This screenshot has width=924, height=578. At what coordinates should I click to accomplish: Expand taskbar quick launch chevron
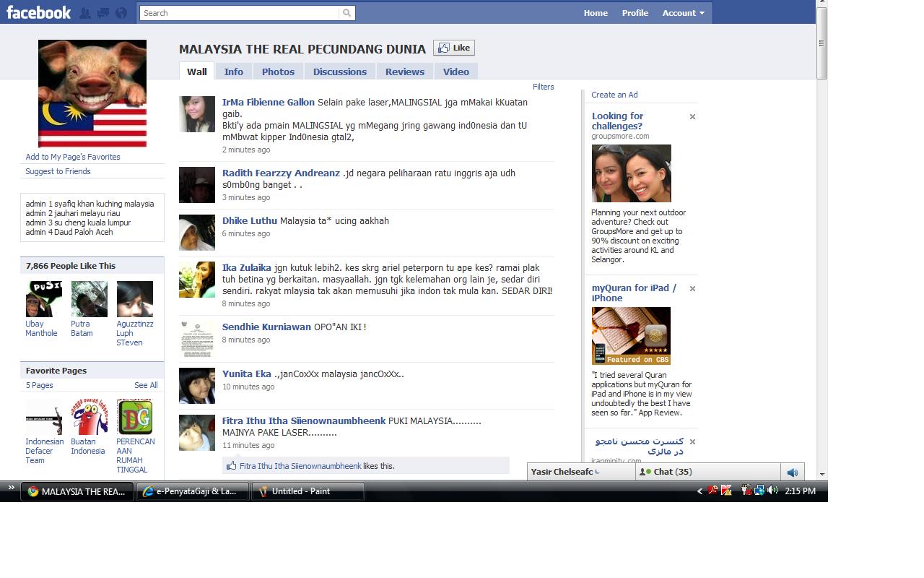coord(11,488)
